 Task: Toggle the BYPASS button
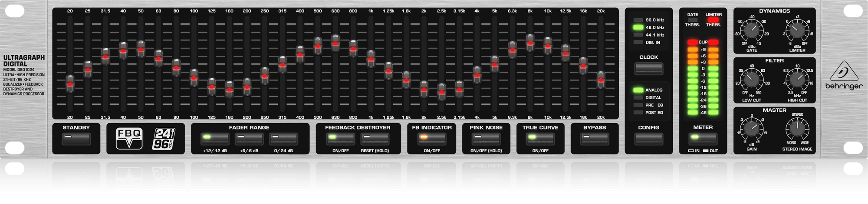click(595, 139)
